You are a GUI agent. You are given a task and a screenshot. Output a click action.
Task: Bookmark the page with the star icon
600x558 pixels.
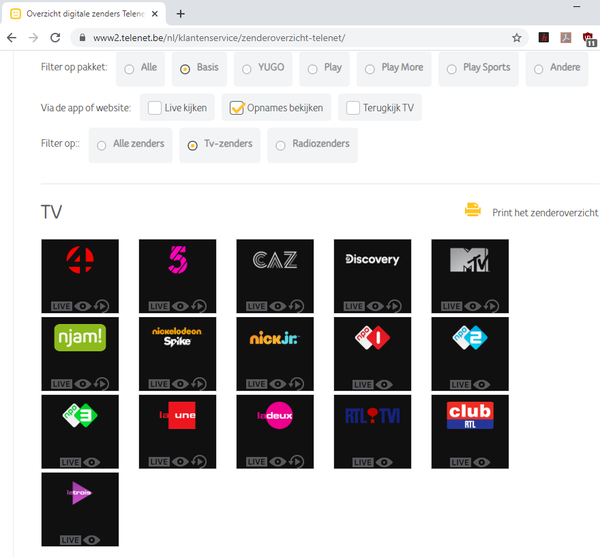tap(517, 38)
